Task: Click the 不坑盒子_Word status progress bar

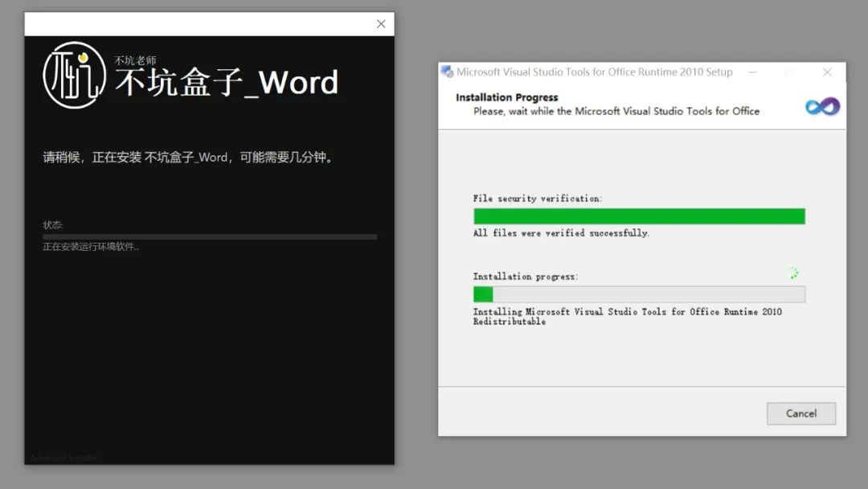Action: (x=209, y=236)
